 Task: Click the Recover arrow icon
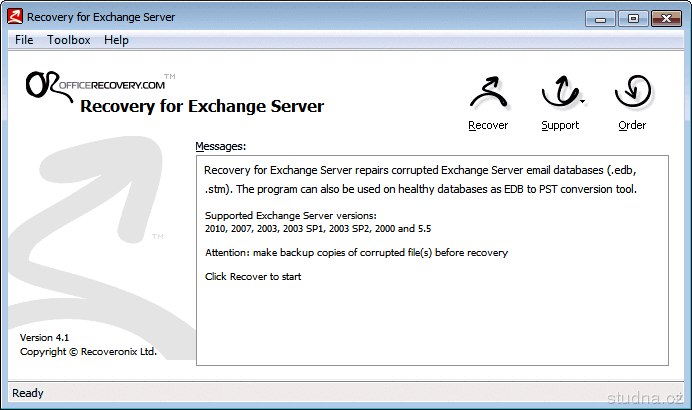(x=488, y=94)
